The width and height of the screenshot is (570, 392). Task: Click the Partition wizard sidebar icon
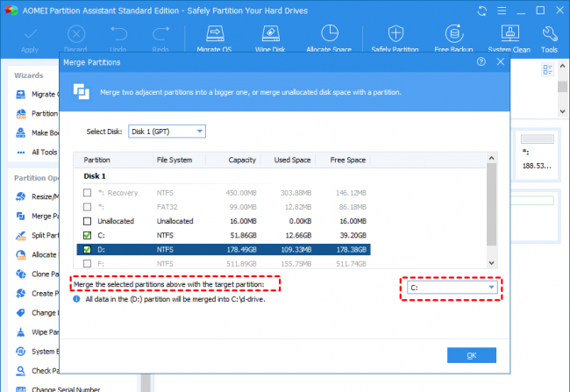coord(21,113)
